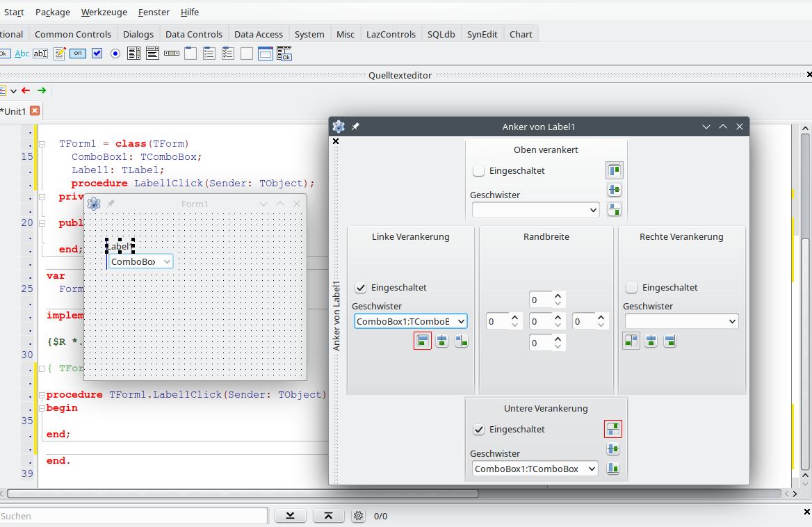
Task: Anchor right side to sibling's horizontal center
Action: [651, 341]
